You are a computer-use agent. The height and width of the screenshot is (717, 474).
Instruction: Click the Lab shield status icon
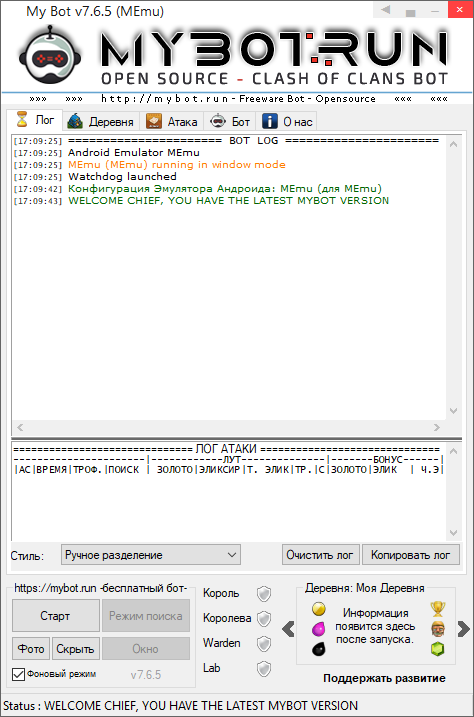[264, 669]
